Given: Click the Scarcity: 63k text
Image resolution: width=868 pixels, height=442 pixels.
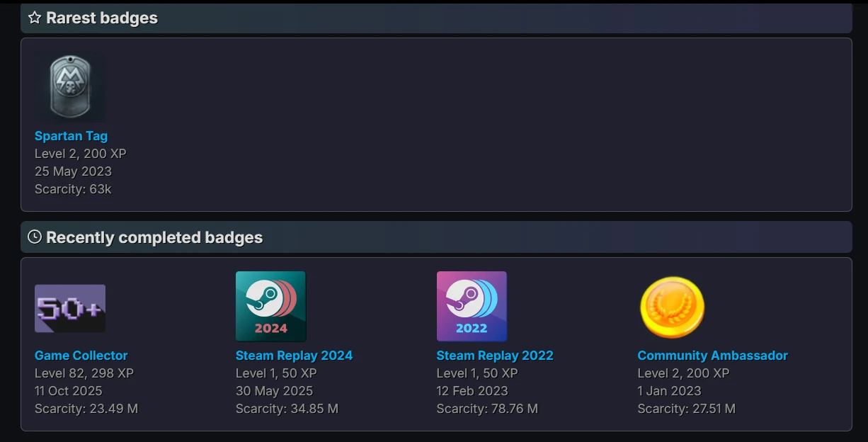Looking at the screenshot, I should tap(73, 189).
